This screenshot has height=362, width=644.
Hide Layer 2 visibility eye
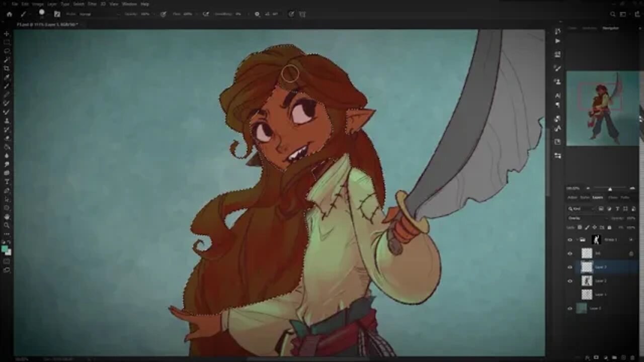[x=570, y=281]
